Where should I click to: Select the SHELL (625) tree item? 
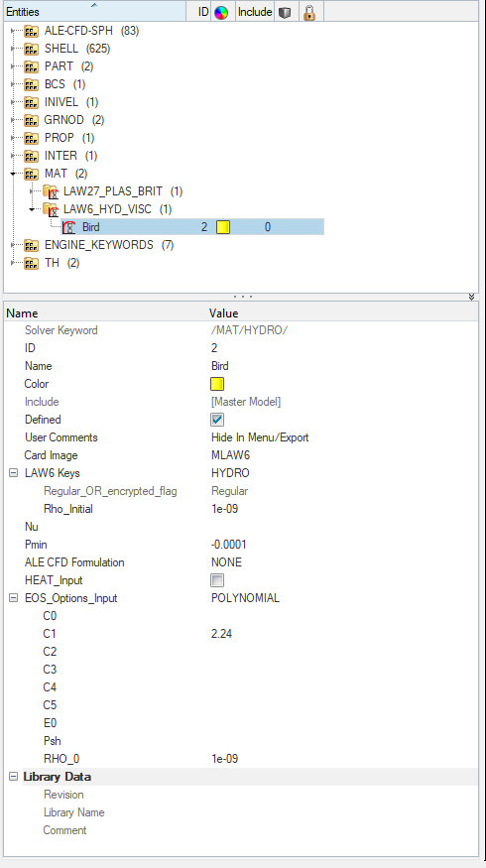[x=77, y=49]
